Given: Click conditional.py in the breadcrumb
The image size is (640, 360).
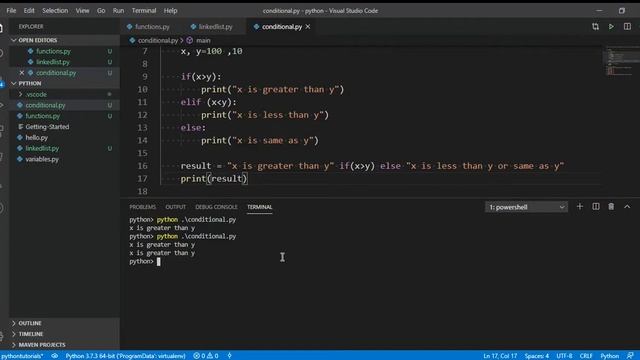Looking at the screenshot, I should pos(158,40).
